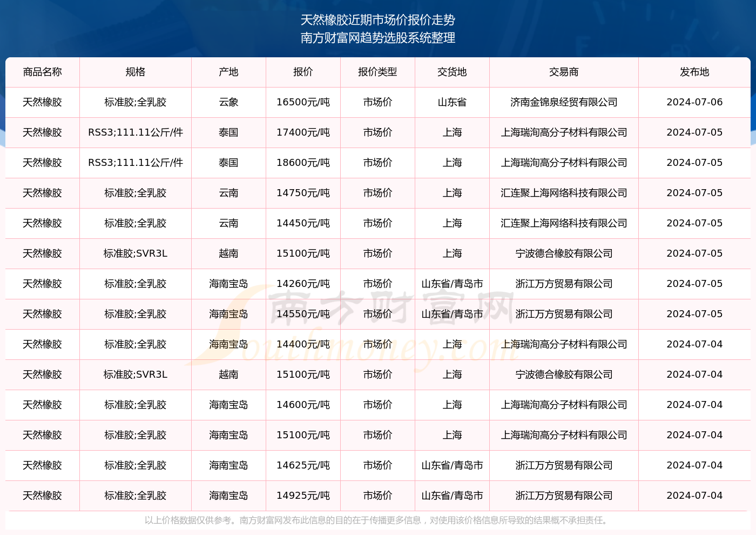Select the 规格 column header
This screenshot has width=756, height=535.
tap(136, 72)
